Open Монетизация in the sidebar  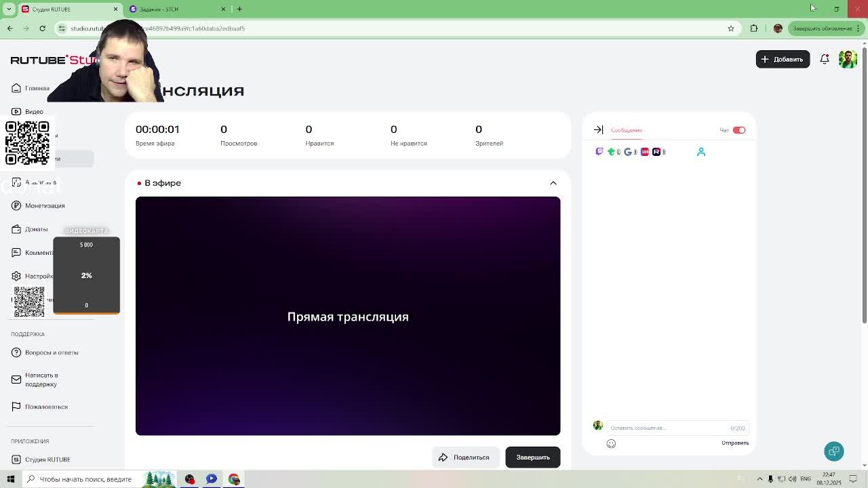coord(45,206)
